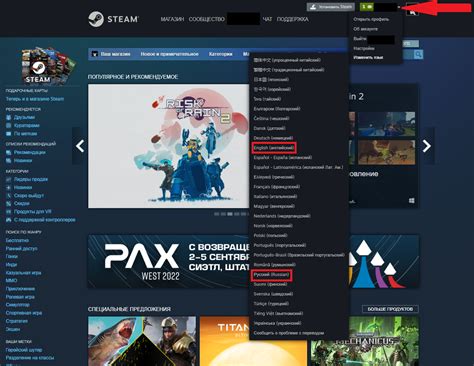Screen dimensions: 474x366
Task: Choose 'Выйти' in account menu
Action: [x=360, y=39]
